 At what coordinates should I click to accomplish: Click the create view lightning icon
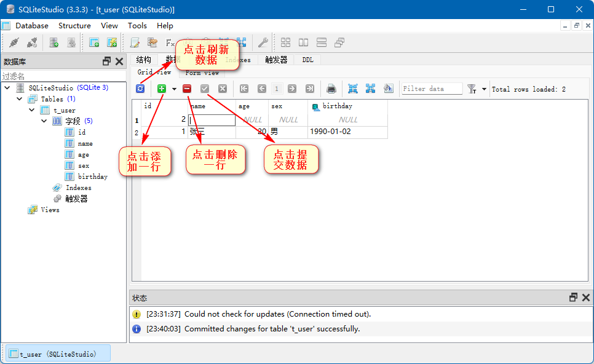(x=112, y=42)
